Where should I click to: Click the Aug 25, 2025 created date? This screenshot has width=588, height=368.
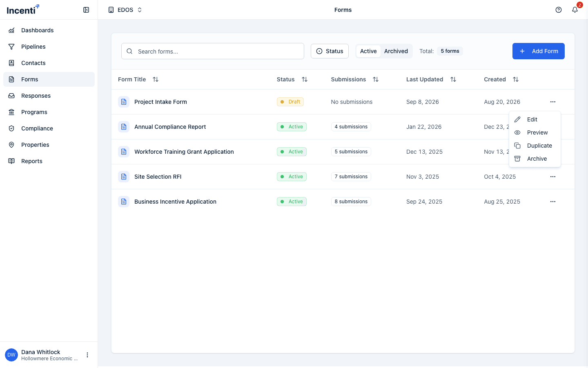[502, 202]
